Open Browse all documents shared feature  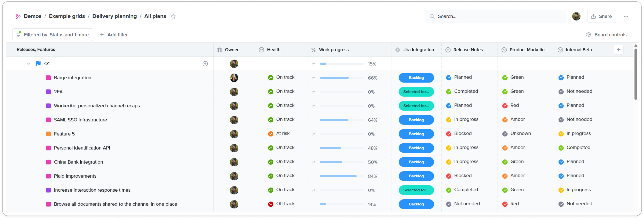(x=115, y=204)
